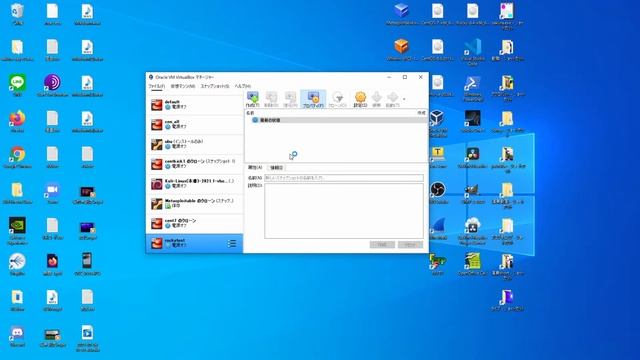Click the 名前 (Name) column header

pos(250,113)
